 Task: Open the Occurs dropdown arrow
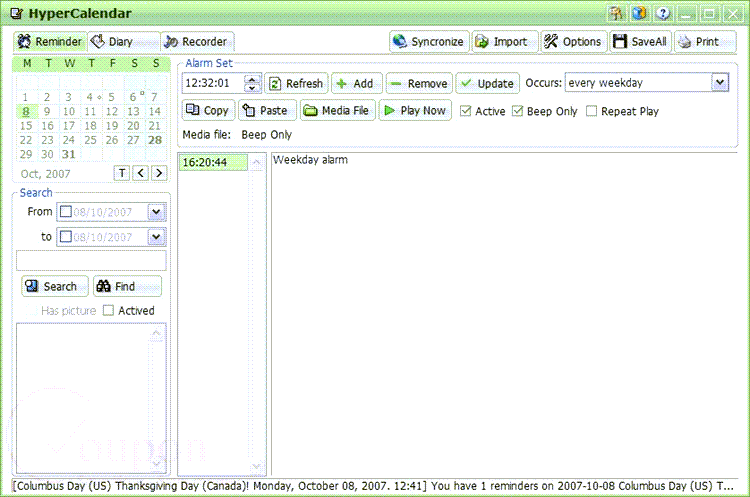tap(720, 83)
